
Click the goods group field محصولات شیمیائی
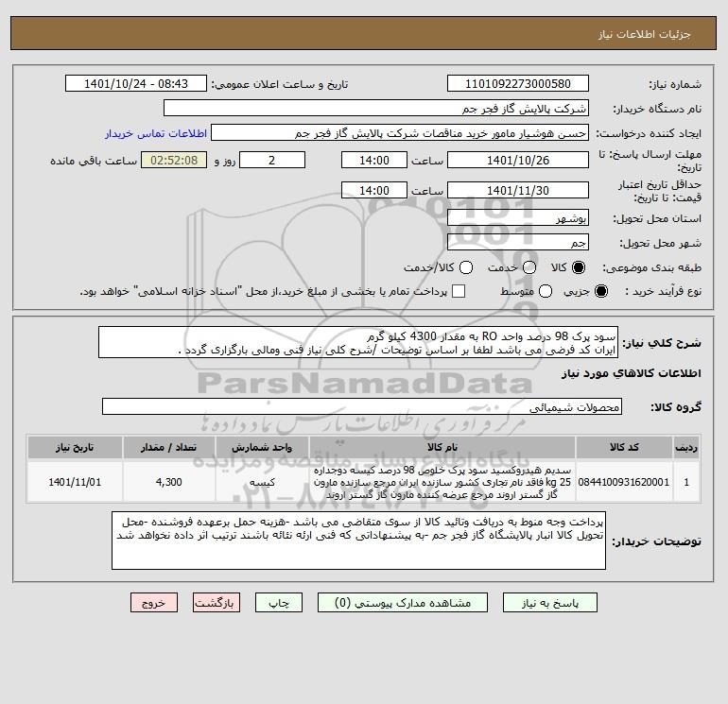pos(362,406)
